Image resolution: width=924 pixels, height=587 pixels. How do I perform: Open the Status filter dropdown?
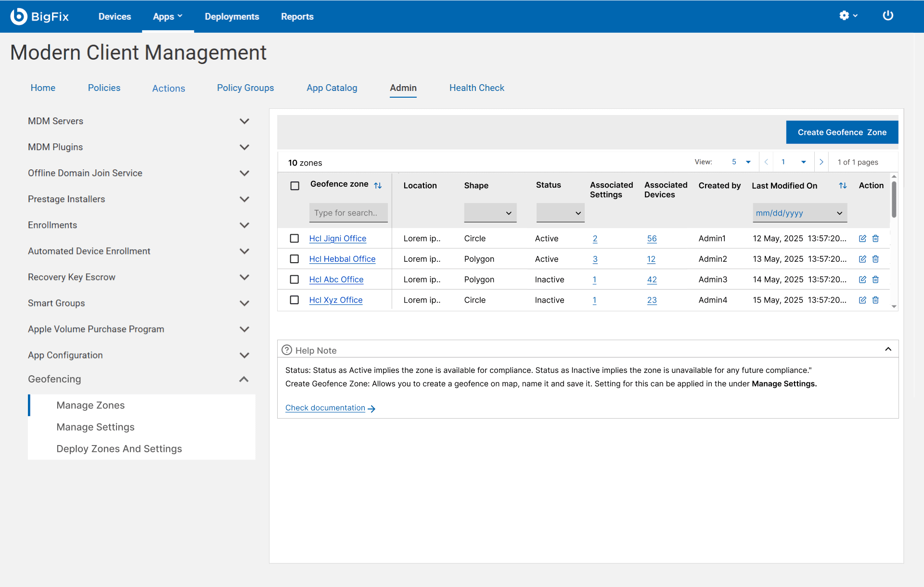(x=560, y=213)
